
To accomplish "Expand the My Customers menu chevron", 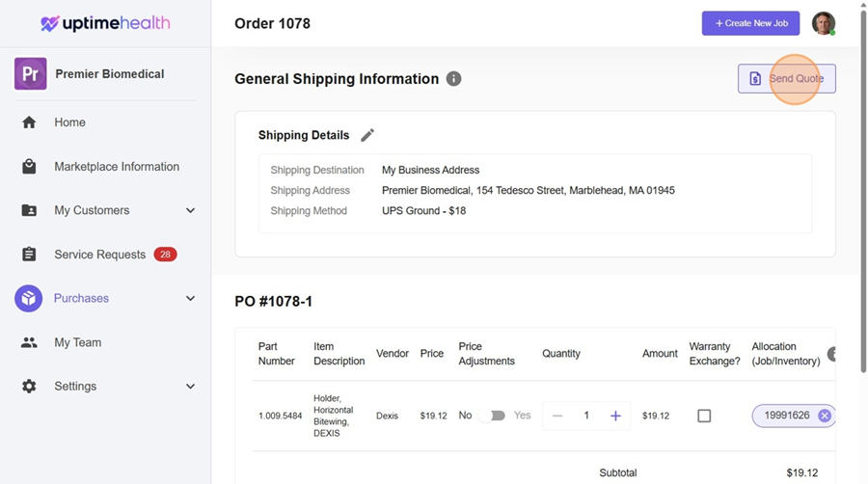I will pos(190,211).
